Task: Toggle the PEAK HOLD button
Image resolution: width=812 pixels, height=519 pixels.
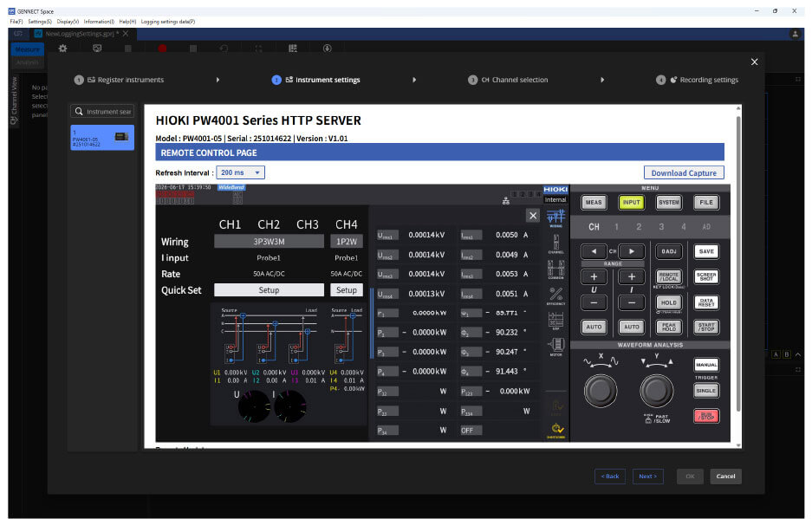Action: point(669,327)
